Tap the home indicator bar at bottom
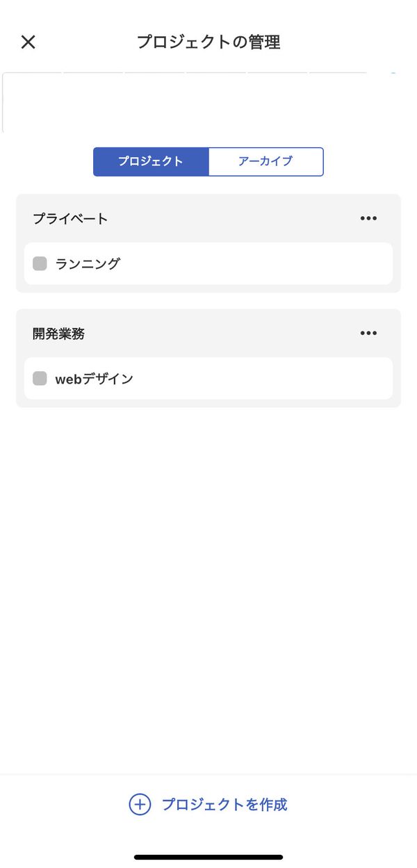417x868 pixels. pyautogui.click(x=208, y=857)
